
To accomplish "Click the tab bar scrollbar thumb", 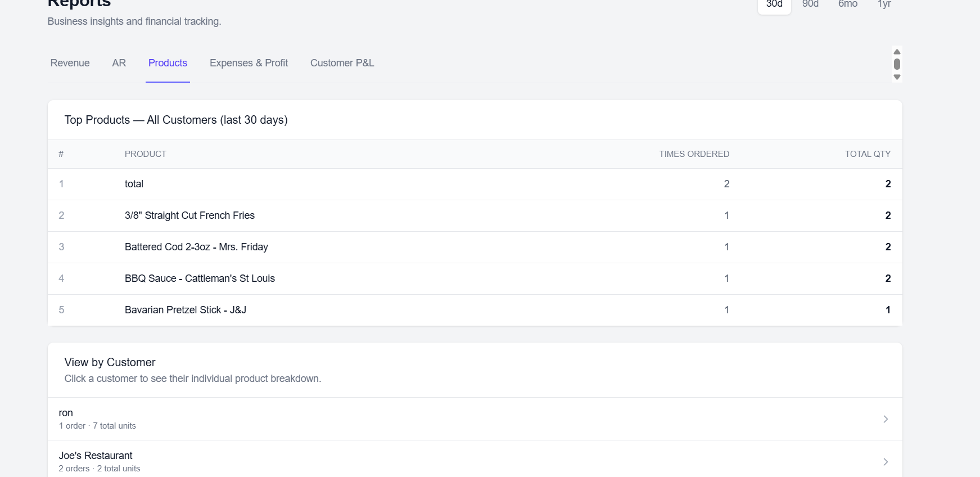I will click(x=897, y=64).
